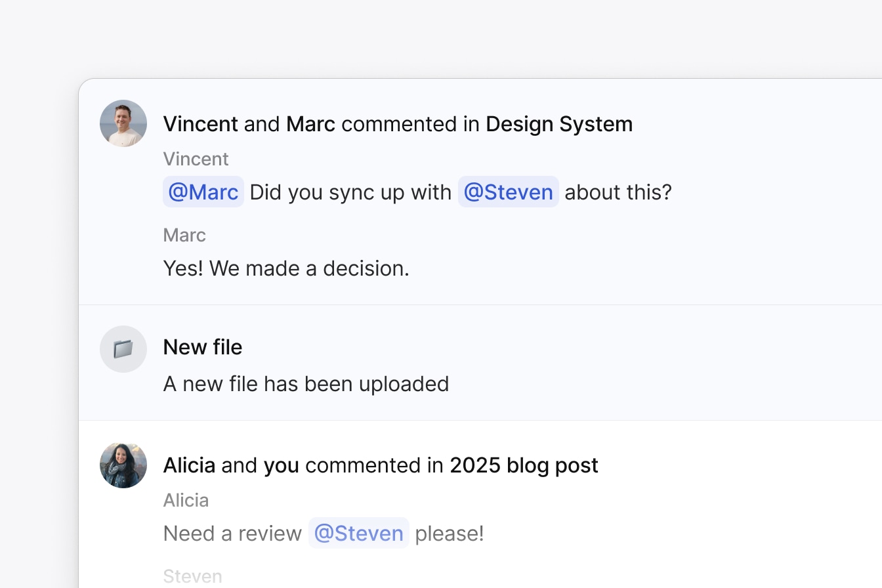Click Alicia's review request comment
The image size is (882, 588).
coord(323,533)
